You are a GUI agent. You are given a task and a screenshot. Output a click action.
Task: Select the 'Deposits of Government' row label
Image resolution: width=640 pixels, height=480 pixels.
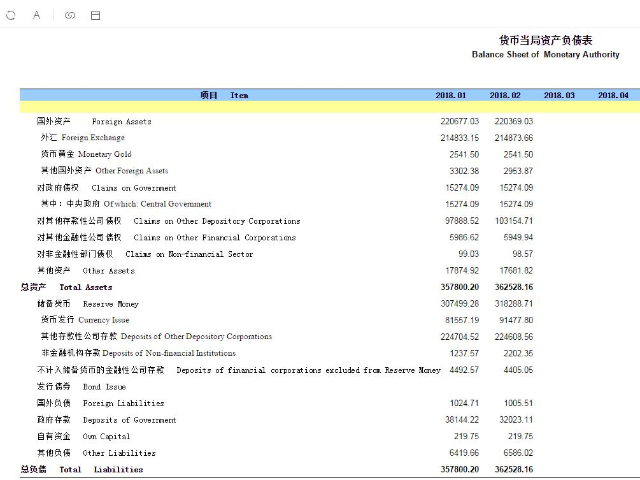(129, 420)
